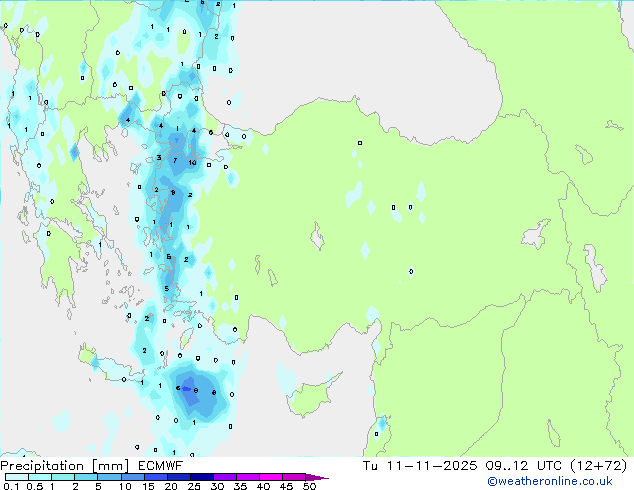Click the 1–2 mm legend color swatch

[x=63, y=477]
